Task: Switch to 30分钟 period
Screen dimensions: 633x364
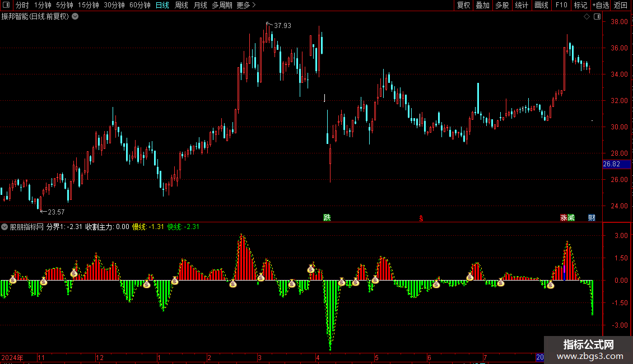Action: [x=114, y=5]
